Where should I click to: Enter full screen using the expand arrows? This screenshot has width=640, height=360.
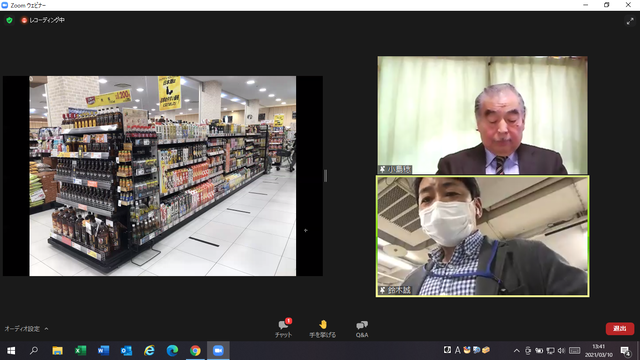tap(630, 21)
